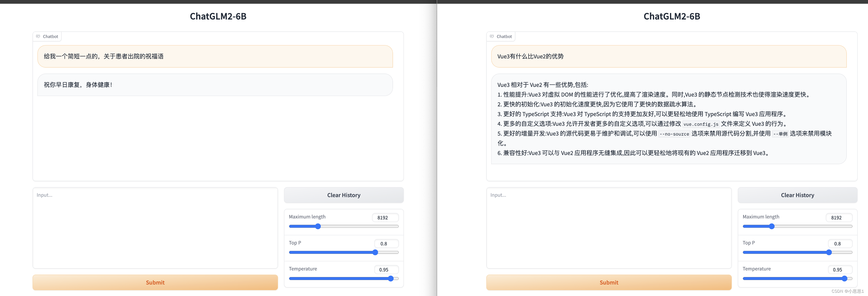Click Top P 0.8 number field, right window
This screenshot has width=868, height=296.
[x=840, y=243]
